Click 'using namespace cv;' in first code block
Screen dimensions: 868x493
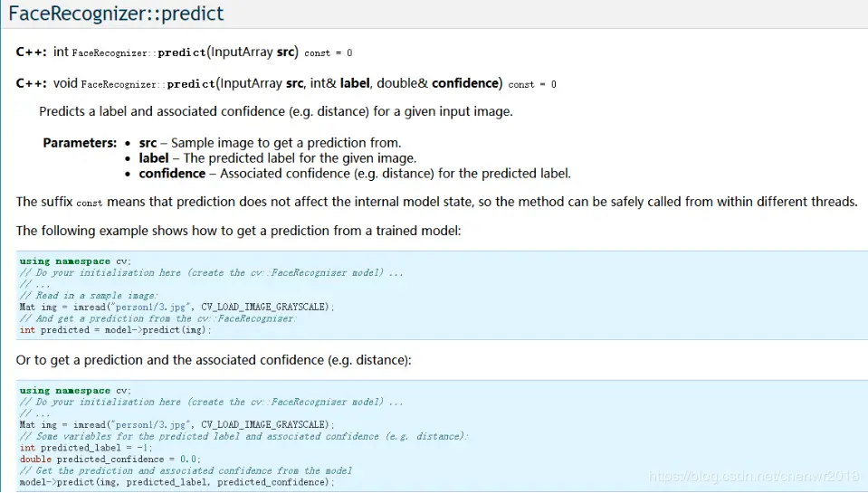click(75, 261)
